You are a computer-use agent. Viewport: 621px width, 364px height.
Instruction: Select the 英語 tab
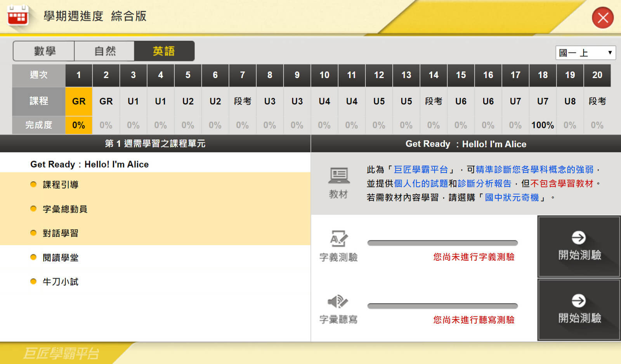tap(164, 51)
